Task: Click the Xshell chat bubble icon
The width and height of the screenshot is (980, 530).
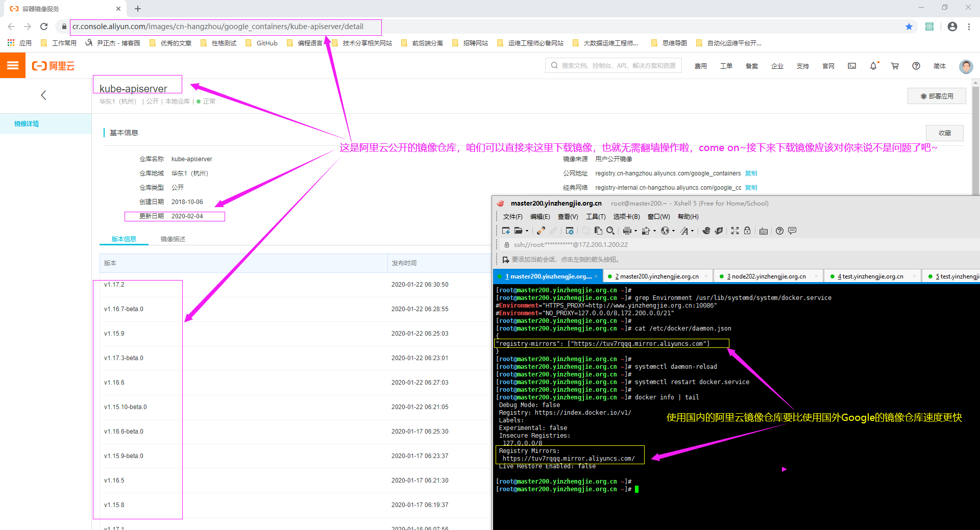Action: tap(792, 231)
